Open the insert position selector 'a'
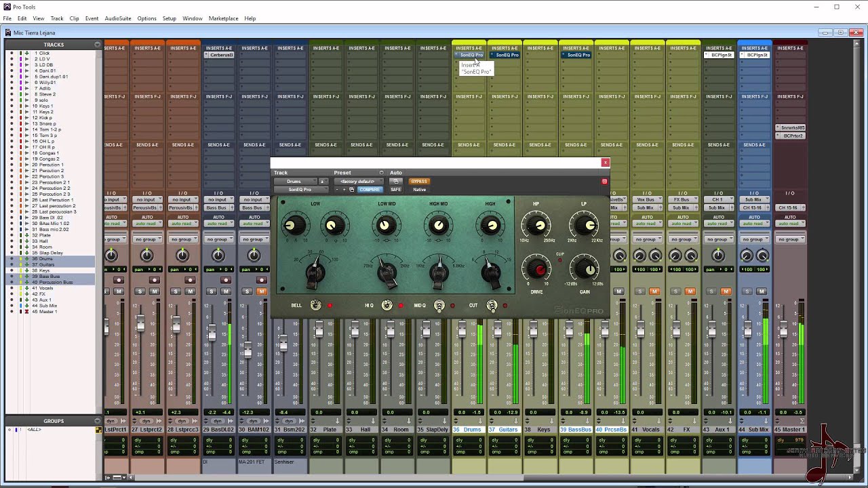The height and width of the screenshot is (488, 868). coord(323,181)
